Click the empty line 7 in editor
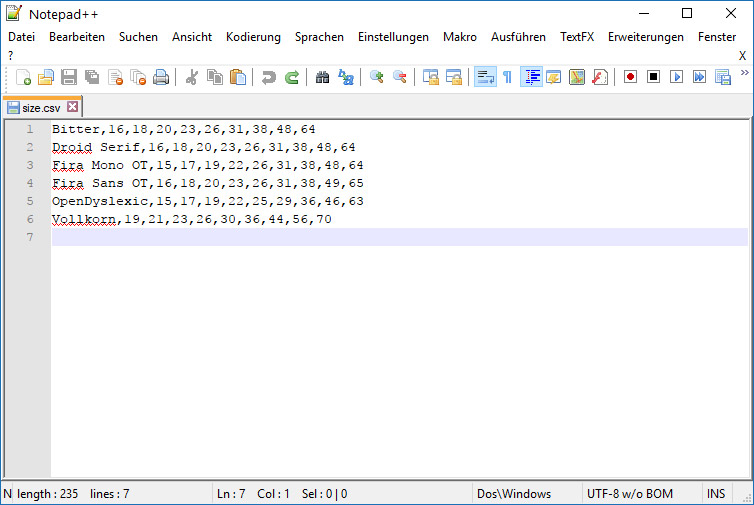754x505 pixels. [400, 237]
